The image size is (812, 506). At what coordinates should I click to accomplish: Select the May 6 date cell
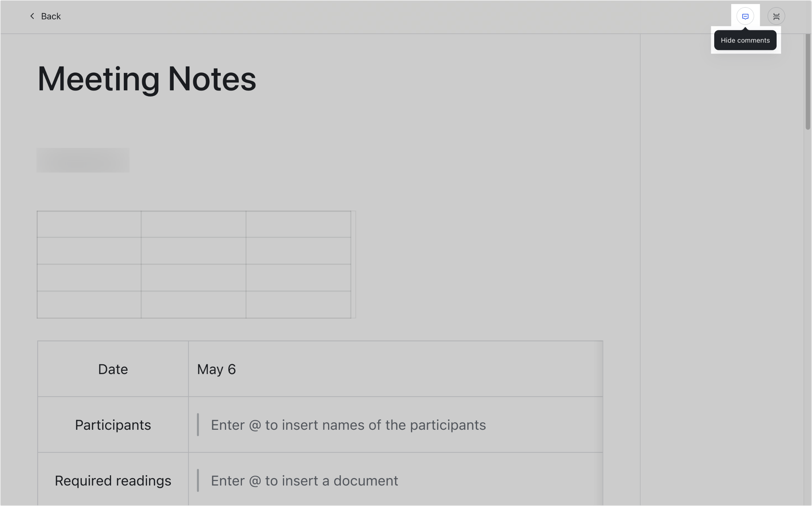pos(216,369)
